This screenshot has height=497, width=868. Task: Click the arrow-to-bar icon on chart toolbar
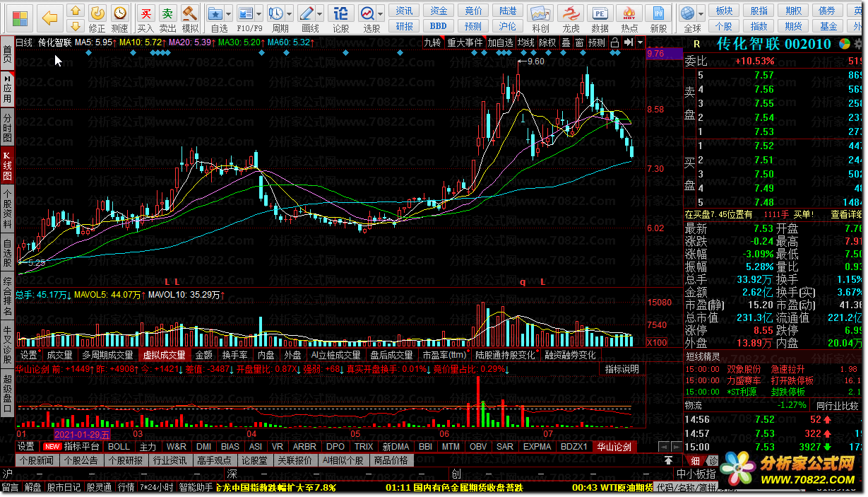click(628, 42)
